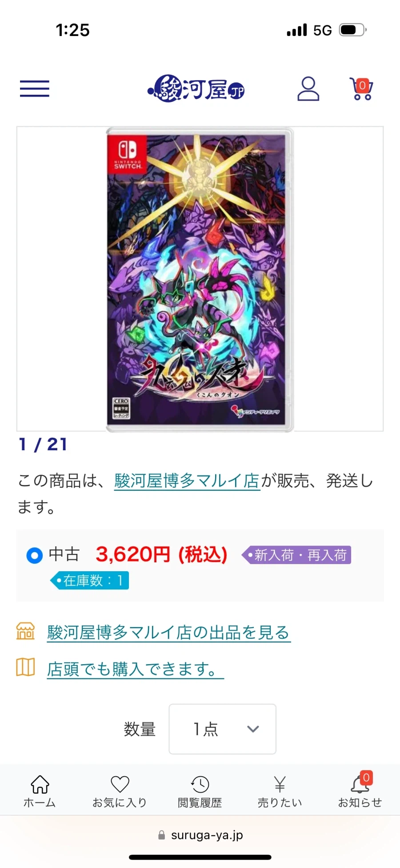The image size is (400, 868).
Task: Tap the Suruga-ya JP logo
Action: pos(196,89)
